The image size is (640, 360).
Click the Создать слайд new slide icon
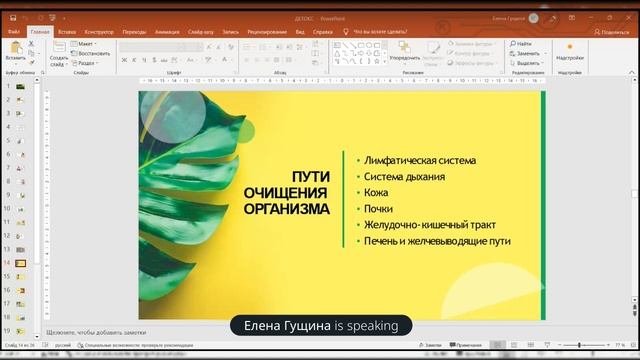[x=59, y=47]
